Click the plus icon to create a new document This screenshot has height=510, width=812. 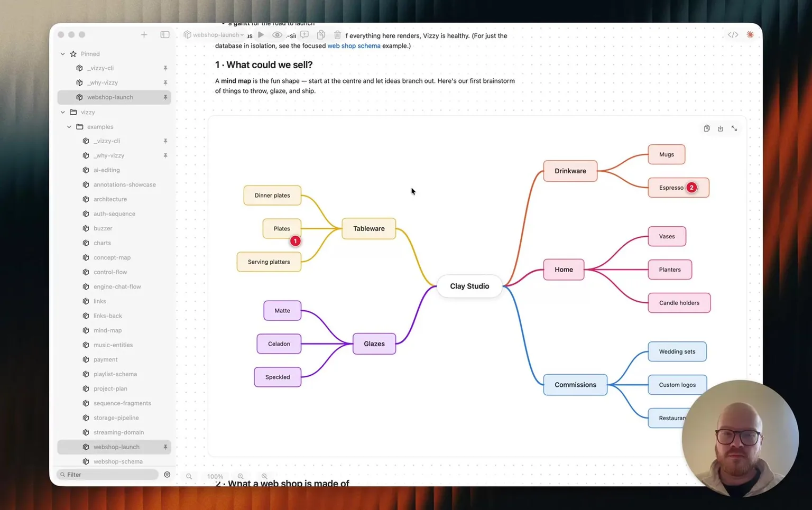[x=144, y=35]
